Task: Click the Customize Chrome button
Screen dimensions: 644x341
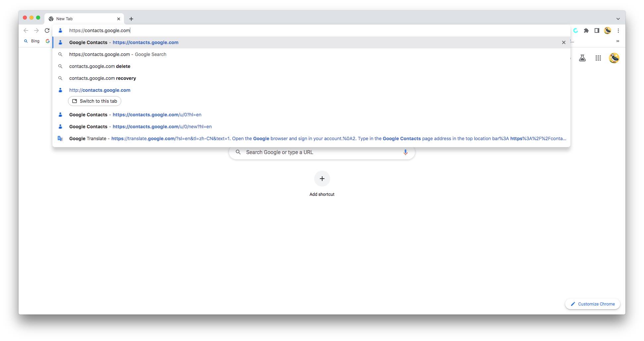Action: 593,304
